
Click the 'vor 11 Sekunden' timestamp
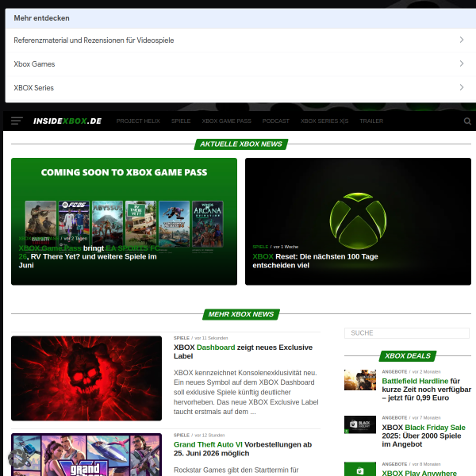(x=211, y=338)
